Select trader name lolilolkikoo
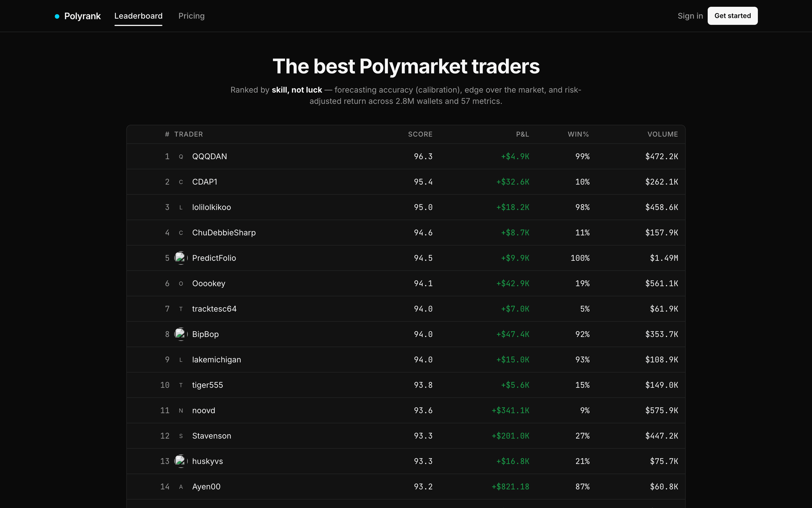The image size is (812, 508). pos(211,207)
